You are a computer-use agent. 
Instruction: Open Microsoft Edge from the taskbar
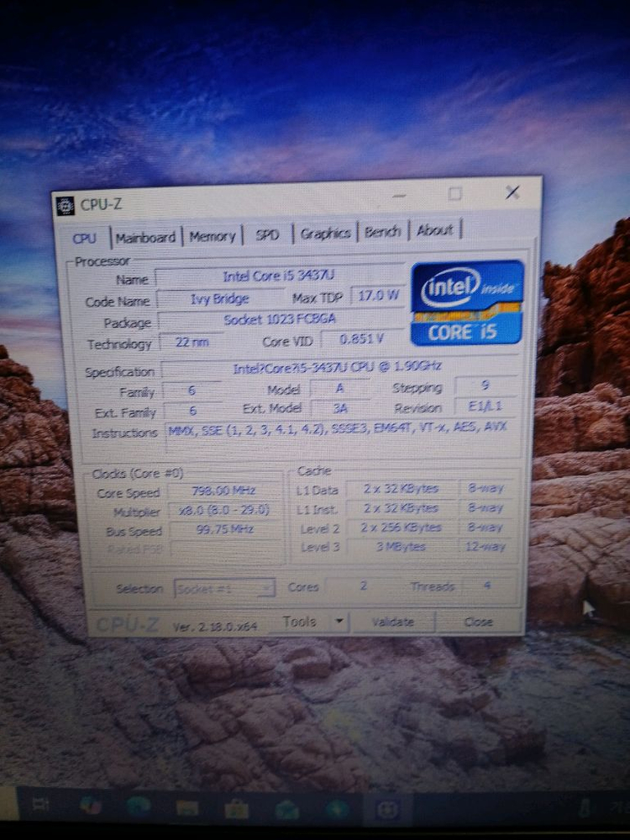pyautogui.click(x=139, y=806)
